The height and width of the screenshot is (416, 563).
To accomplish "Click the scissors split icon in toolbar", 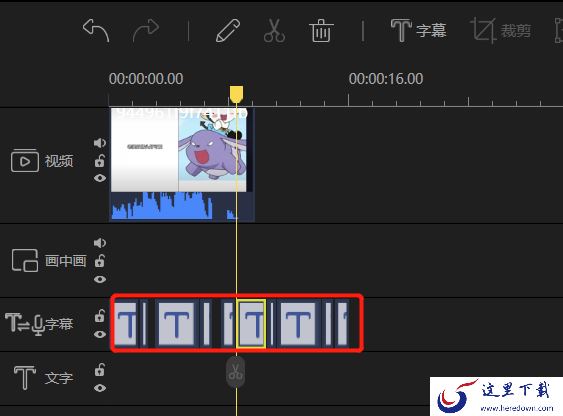I will point(275,31).
